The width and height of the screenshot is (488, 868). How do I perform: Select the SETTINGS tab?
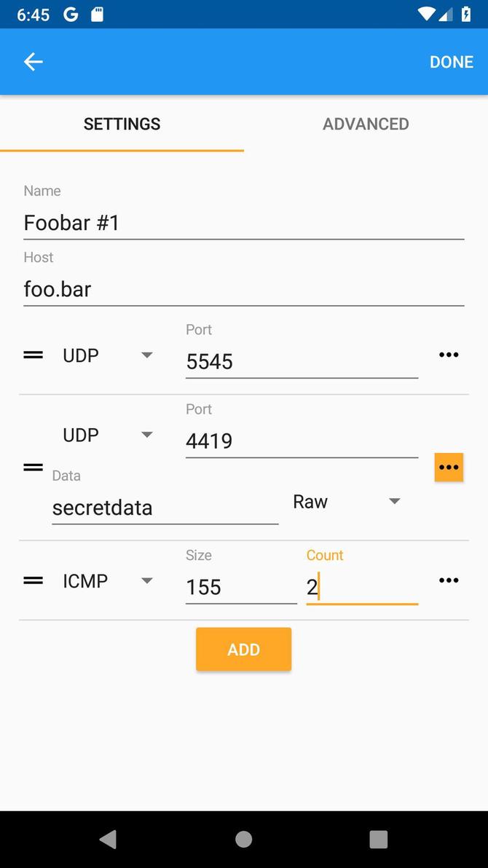pyautogui.click(x=122, y=124)
